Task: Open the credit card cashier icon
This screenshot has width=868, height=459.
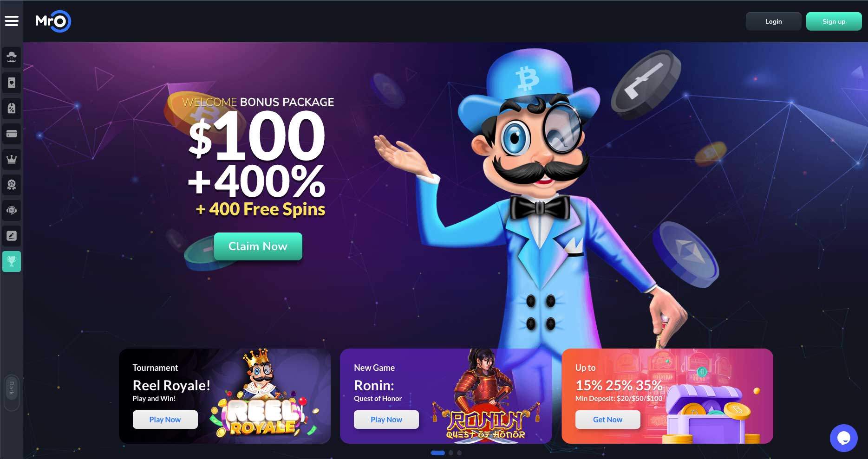Action: (x=12, y=134)
